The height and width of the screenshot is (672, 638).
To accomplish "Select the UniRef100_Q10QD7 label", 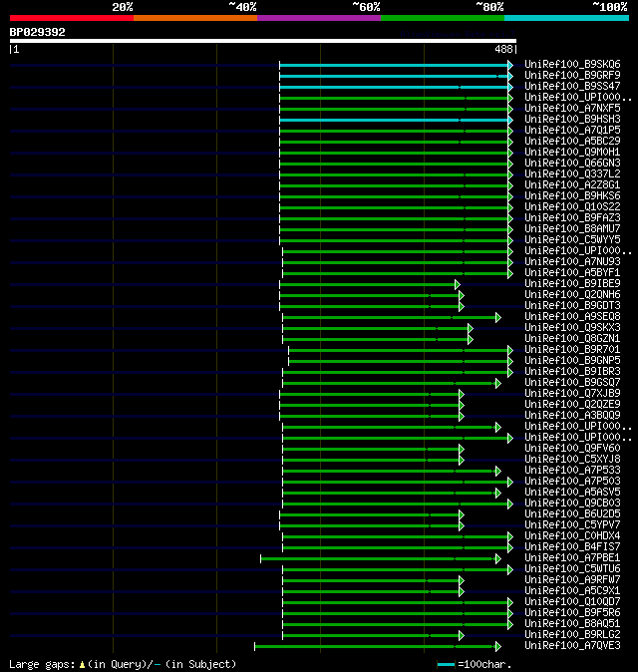I will click(572, 602).
